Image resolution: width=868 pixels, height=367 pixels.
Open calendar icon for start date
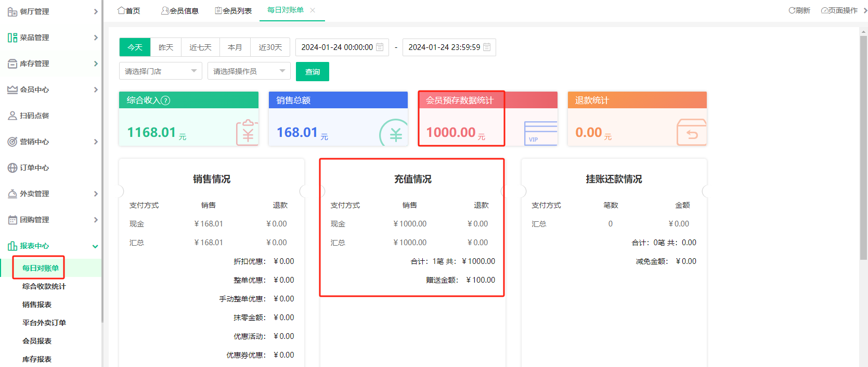pyautogui.click(x=380, y=47)
